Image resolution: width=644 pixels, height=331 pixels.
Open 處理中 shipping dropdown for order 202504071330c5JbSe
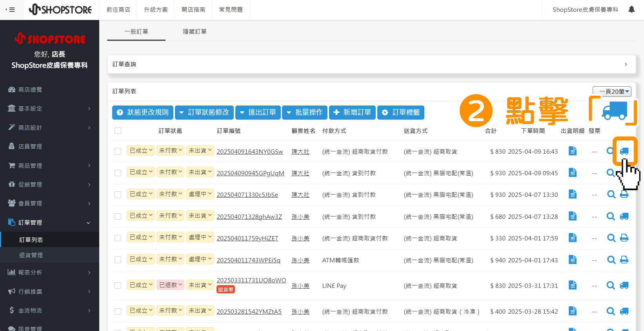pos(200,194)
